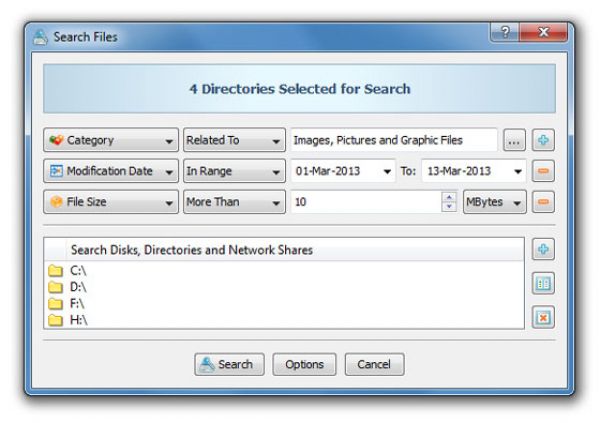
Task: Open the Modification Date rule dropdown
Action: point(111,171)
